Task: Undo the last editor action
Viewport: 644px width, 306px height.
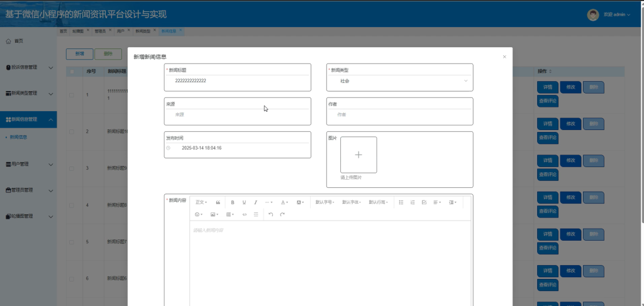Action: 270,214
